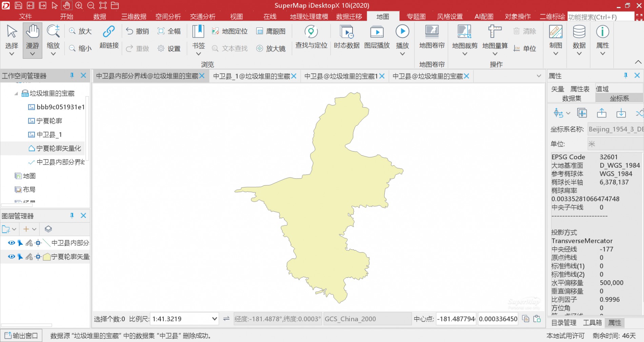644x342 pixels.
Task: Toggle visibility of 宁夏轮廓矢量 layer
Action: coord(11,257)
